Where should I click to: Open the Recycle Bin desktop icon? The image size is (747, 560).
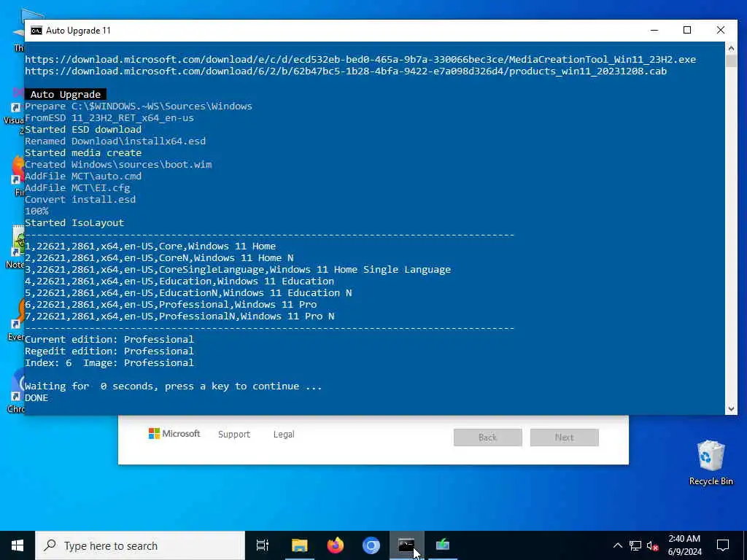(711, 462)
